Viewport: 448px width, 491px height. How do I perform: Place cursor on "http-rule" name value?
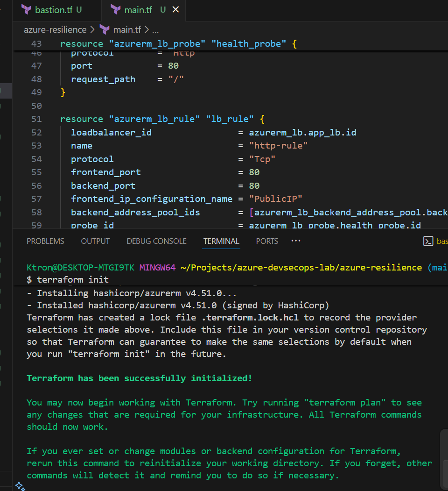pyautogui.click(x=278, y=146)
